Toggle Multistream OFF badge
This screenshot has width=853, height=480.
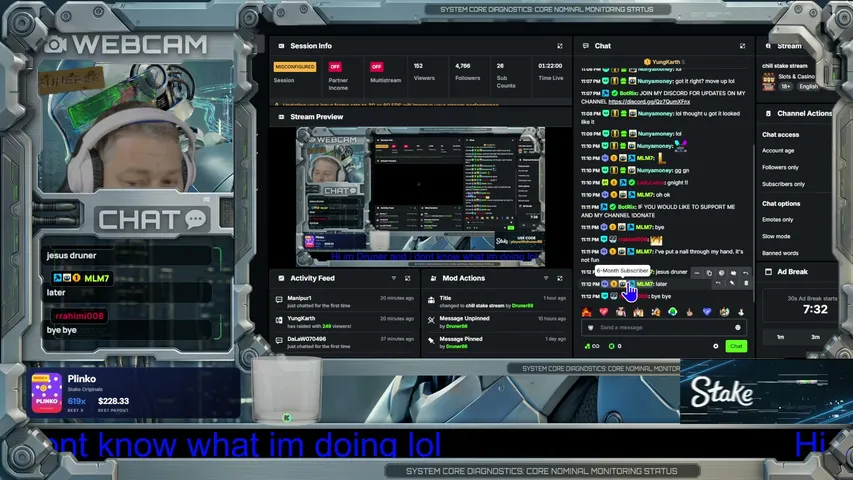376,66
